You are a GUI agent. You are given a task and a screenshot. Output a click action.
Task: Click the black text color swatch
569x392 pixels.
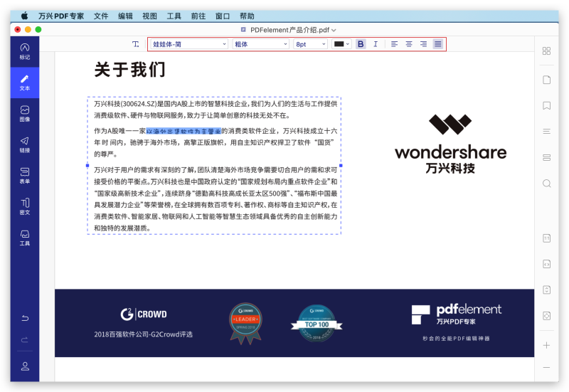pos(339,44)
